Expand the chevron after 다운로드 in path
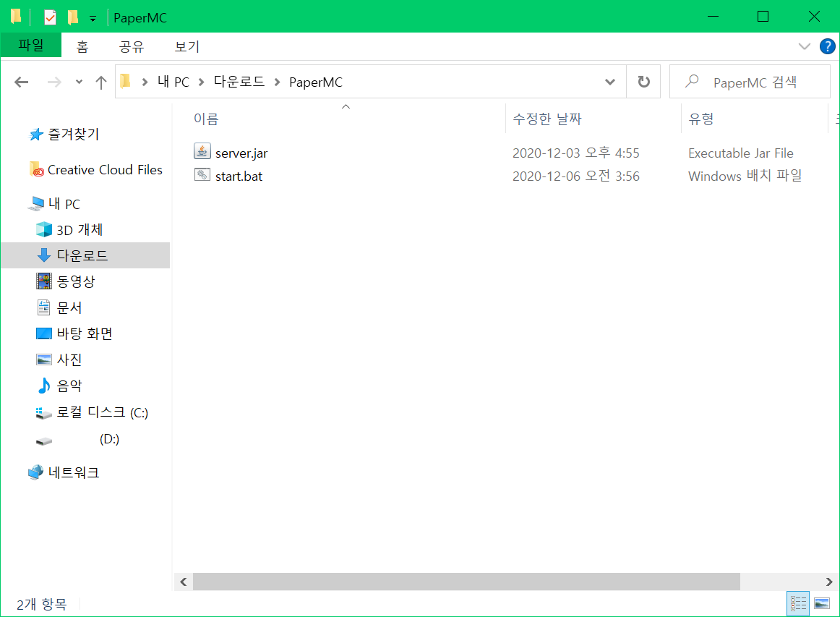The height and width of the screenshot is (617, 840). pos(277,82)
